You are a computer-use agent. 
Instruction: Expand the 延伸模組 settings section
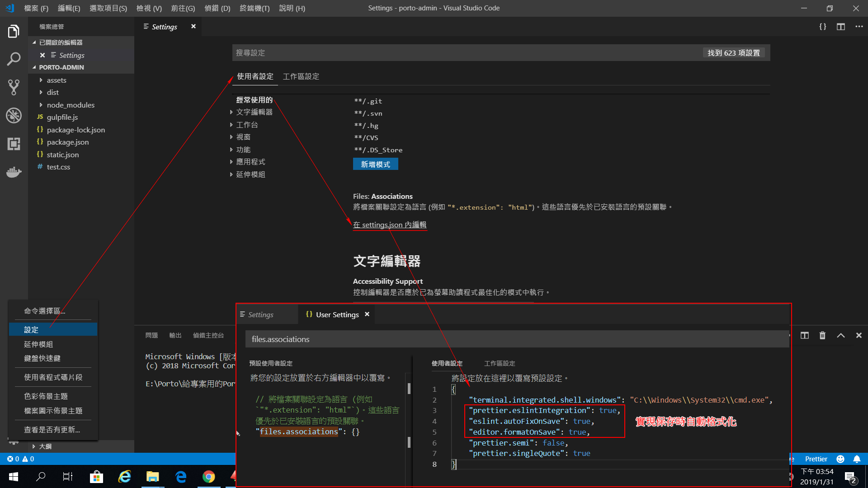(251, 174)
